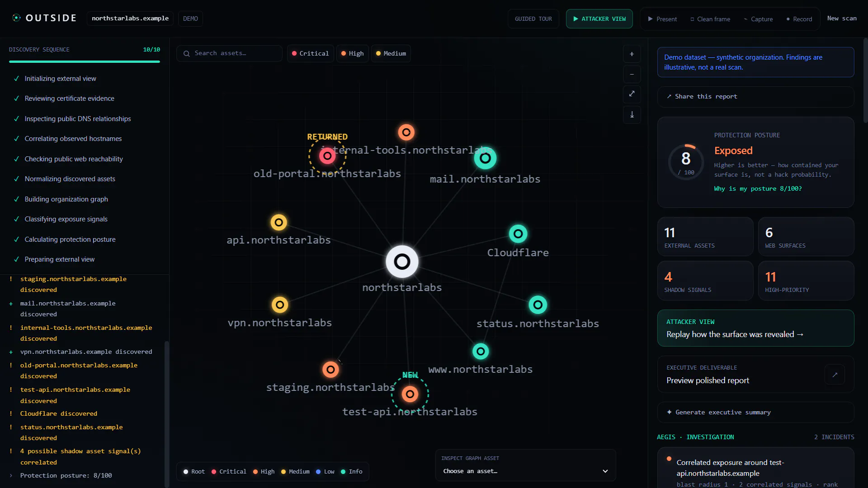The image size is (868, 488).
Task: Zoom in on the graph with plus button
Action: click(x=632, y=54)
